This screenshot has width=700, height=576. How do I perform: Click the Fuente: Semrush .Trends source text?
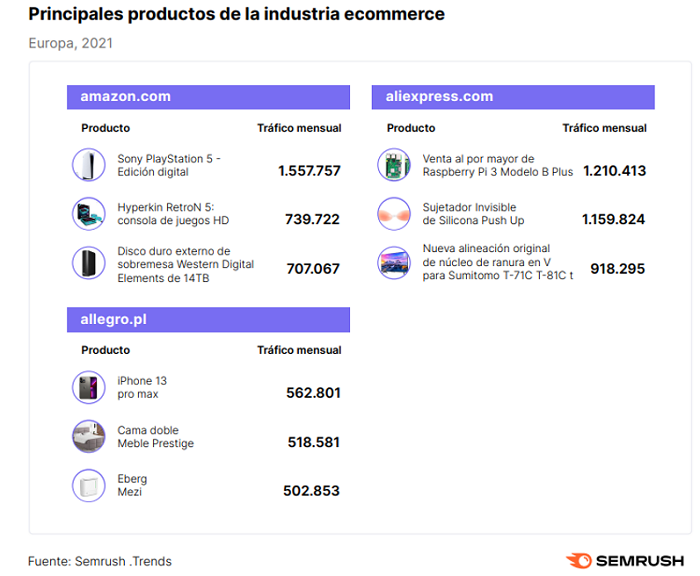tap(99, 561)
